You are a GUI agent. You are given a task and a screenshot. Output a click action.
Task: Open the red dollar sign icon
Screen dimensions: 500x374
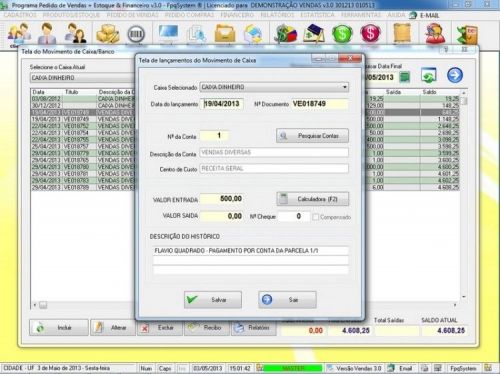pos(370,34)
